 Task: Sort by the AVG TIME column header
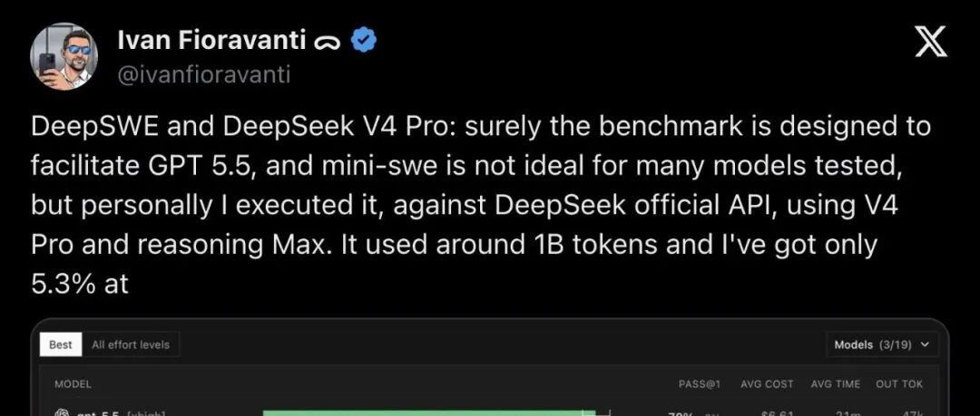835,384
